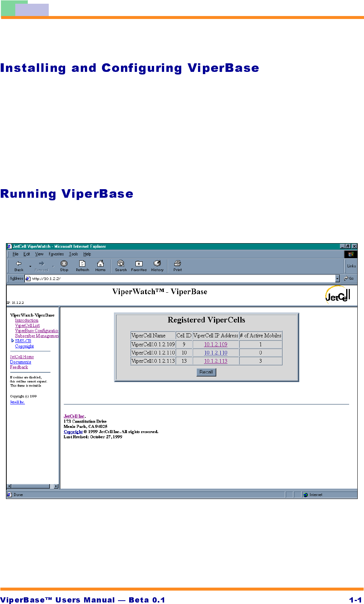Open the Tools menu
Screen dimensions: 364x604
tap(73, 254)
